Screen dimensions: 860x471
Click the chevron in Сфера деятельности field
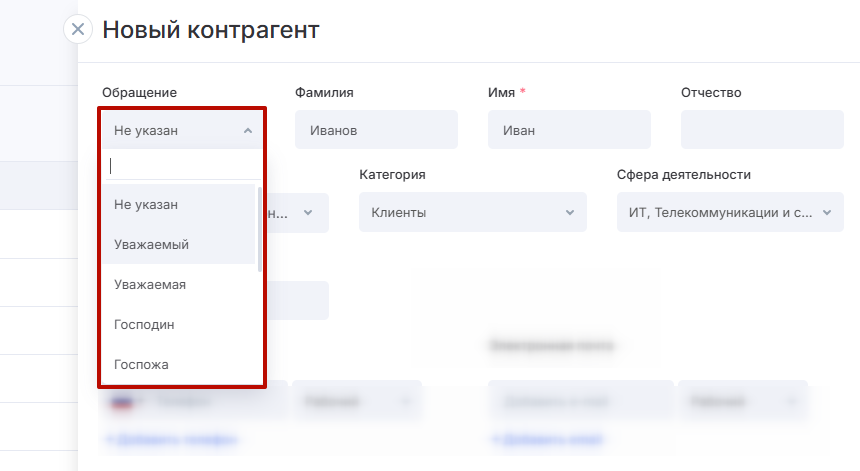(x=827, y=213)
